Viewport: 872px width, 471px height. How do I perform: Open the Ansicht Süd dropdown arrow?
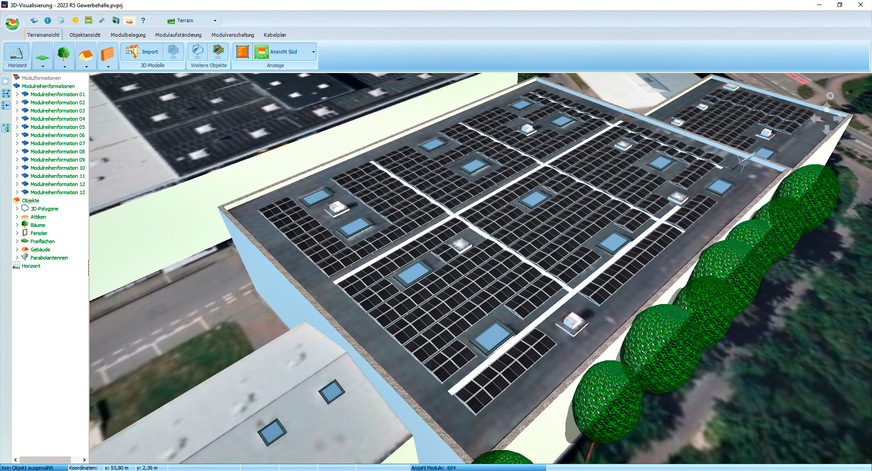click(x=313, y=52)
